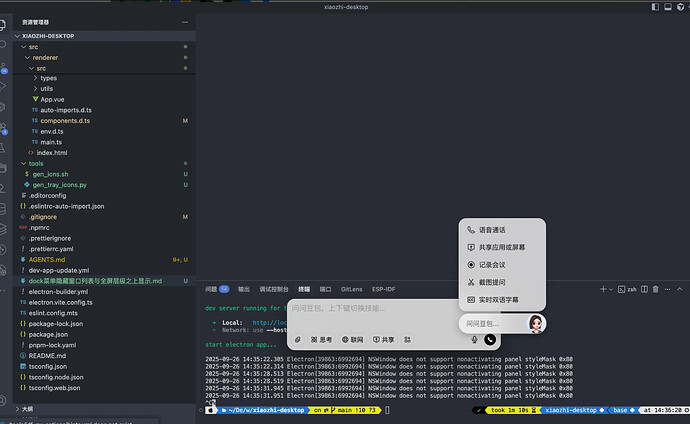Expand the types folder
The width and height of the screenshot is (690, 424).
point(104,78)
